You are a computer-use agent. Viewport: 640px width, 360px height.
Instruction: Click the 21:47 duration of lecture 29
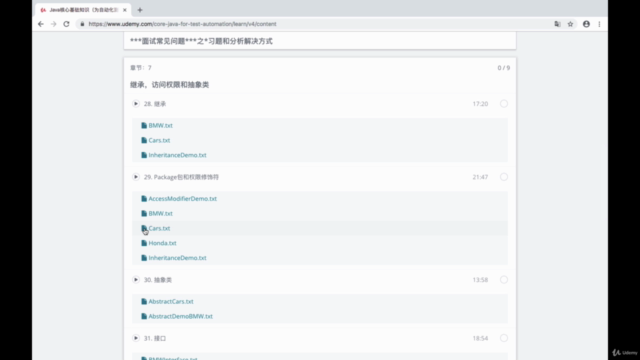point(480,177)
